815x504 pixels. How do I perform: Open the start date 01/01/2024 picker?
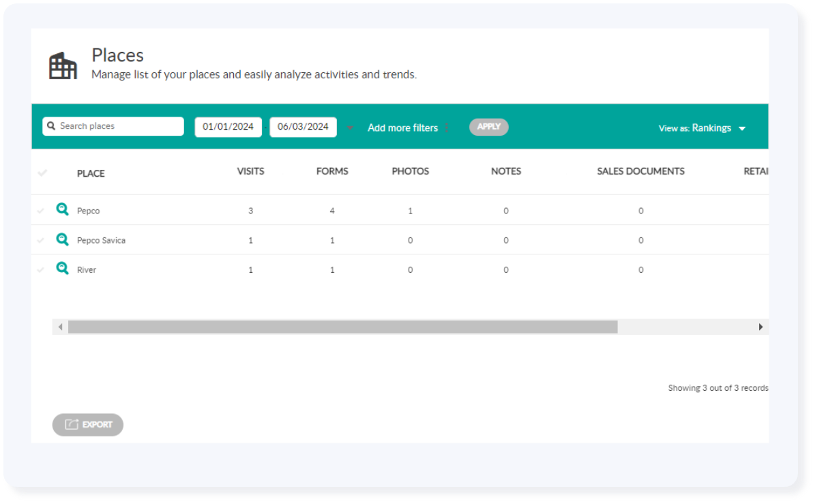[x=228, y=127]
